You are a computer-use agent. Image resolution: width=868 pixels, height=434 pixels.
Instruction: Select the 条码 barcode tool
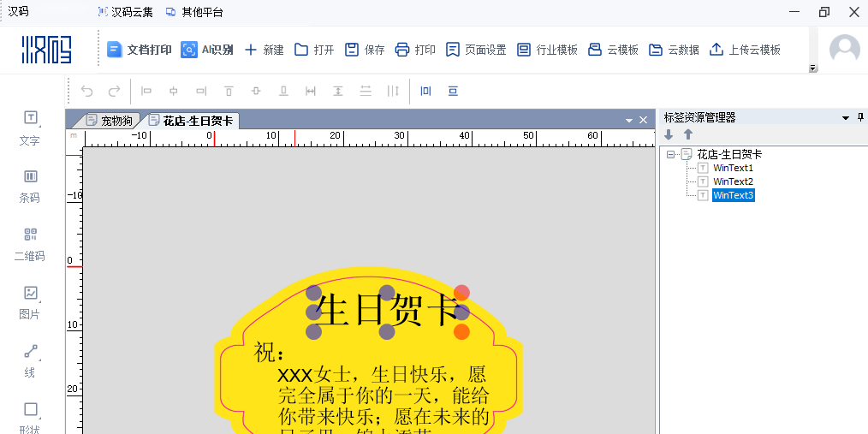[30, 187]
